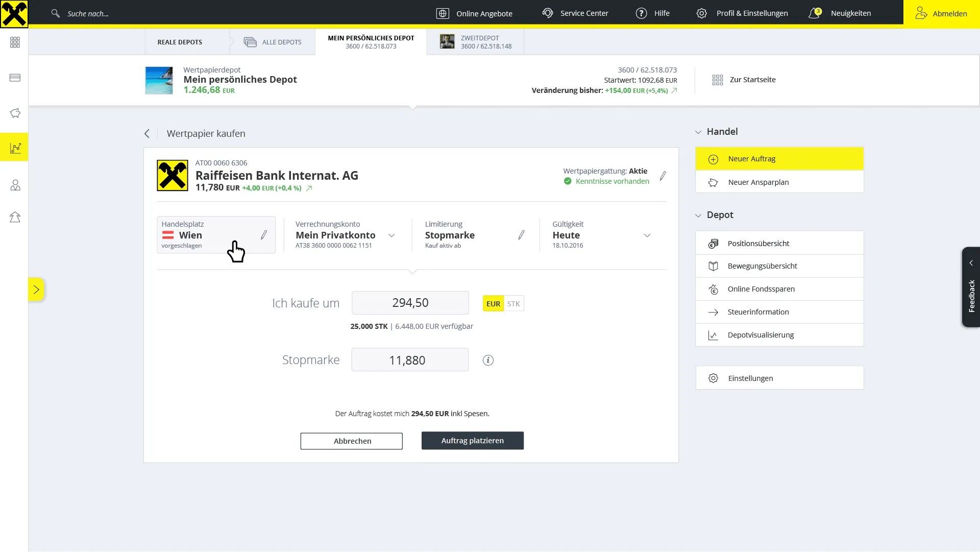Switch the amount unit to STK
The width and height of the screenshot is (980, 552).
coord(513,304)
